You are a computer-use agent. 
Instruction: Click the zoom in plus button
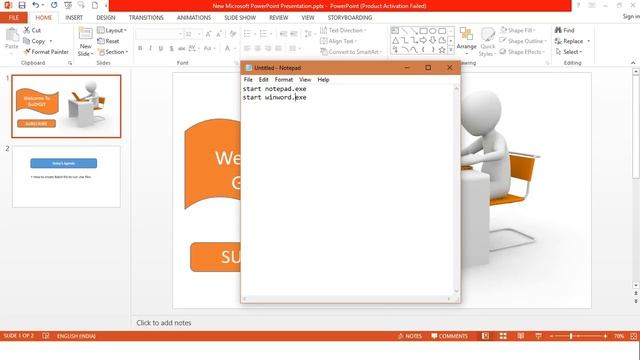[x=605, y=336]
